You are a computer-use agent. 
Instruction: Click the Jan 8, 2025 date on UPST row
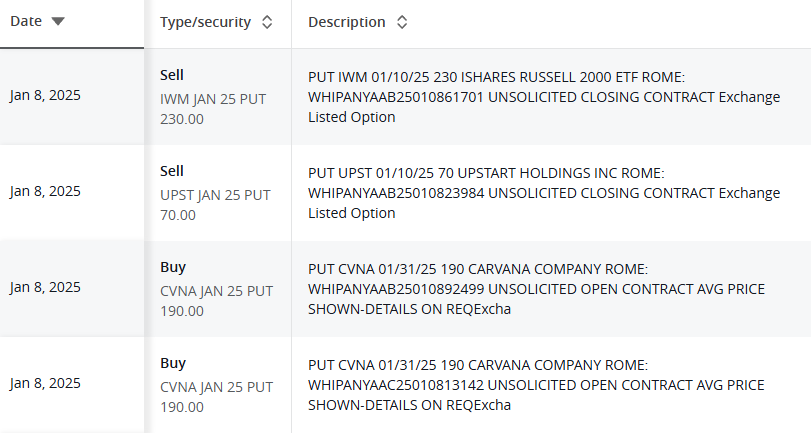click(x=45, y=191)
